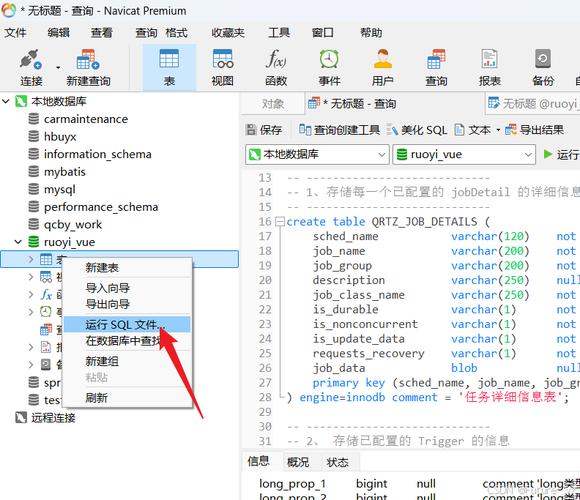580x500 pixels.
Task: Switch to the 无标题 @ruoyi tab
Action: point(532,104)
